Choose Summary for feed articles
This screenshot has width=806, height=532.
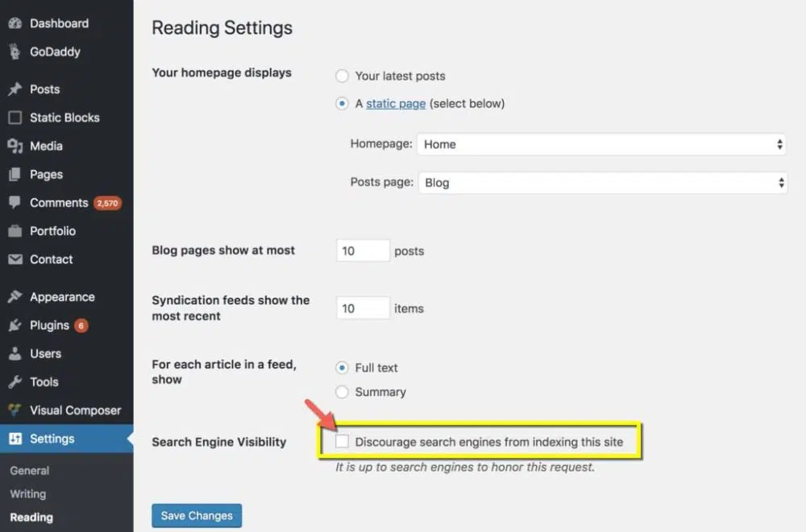pos(342,392)
